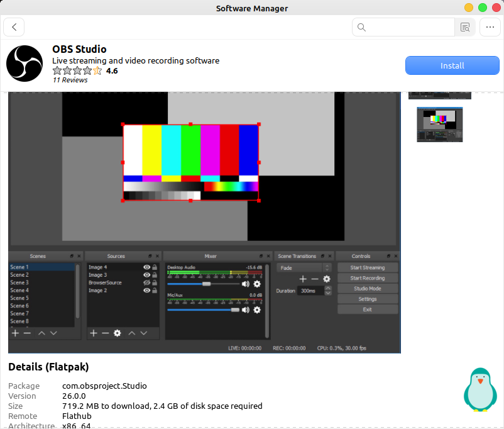The image size is (504, 429).
Task: Select Scene 6 in the Scenes list
Action: click(41, 306)
